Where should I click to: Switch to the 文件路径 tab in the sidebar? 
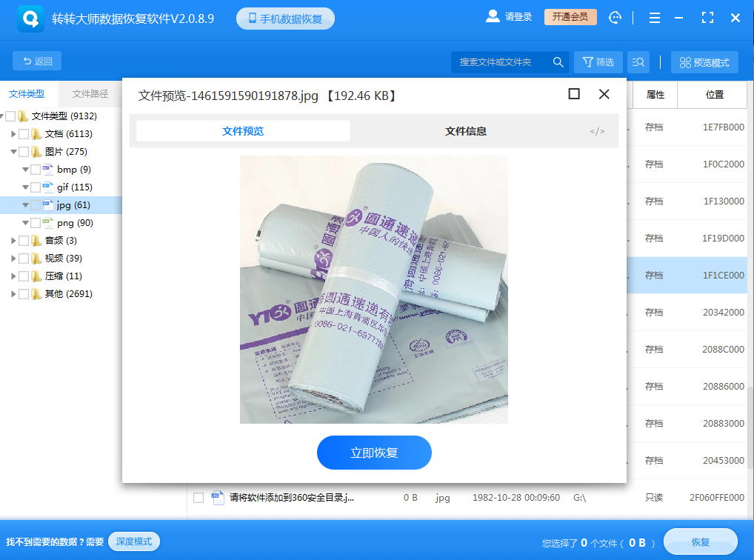pos(90,93)
